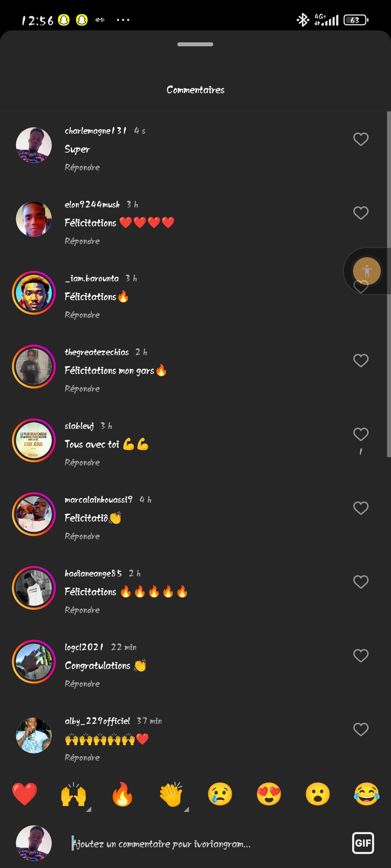This screenshot has height=868, width=391.
Task: Pick the crying face emoji
Action: [x=220, y=794]
